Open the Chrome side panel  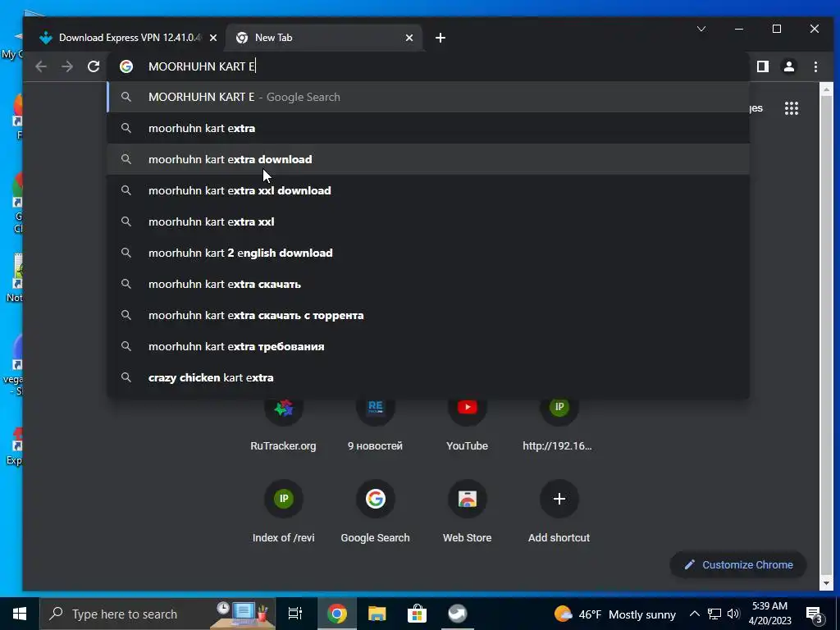tap(763, 66)
